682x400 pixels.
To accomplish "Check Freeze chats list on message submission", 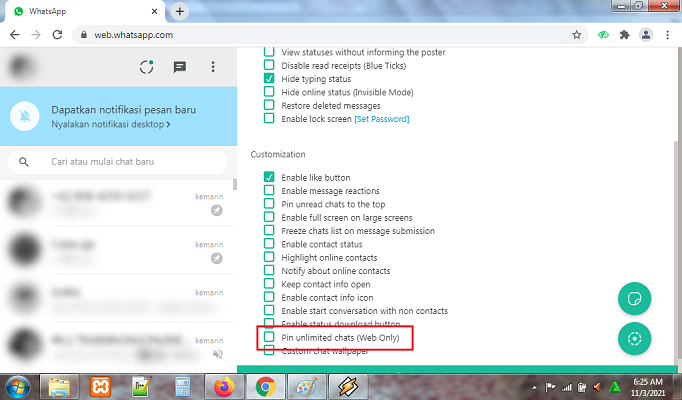I will click(269, 230).
